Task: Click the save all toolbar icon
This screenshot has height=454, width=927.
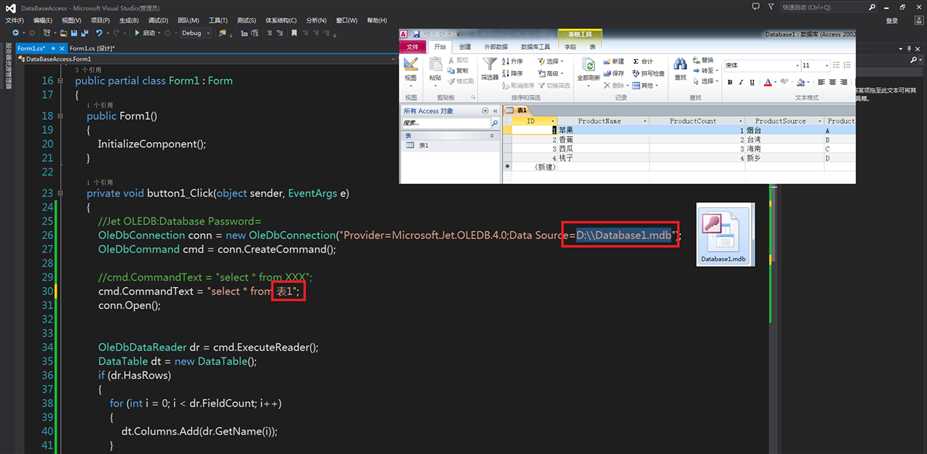Action: [x=84, y=33]
